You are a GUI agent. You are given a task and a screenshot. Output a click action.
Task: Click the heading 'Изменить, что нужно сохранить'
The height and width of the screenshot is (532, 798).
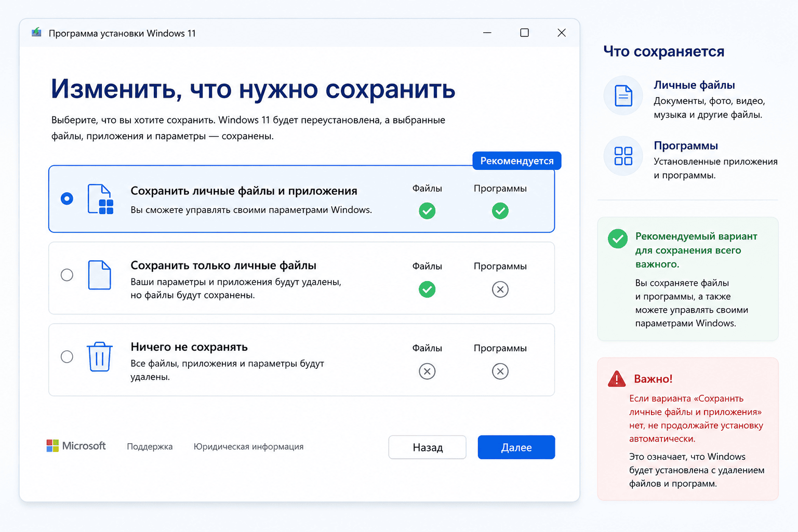point(253,89)
